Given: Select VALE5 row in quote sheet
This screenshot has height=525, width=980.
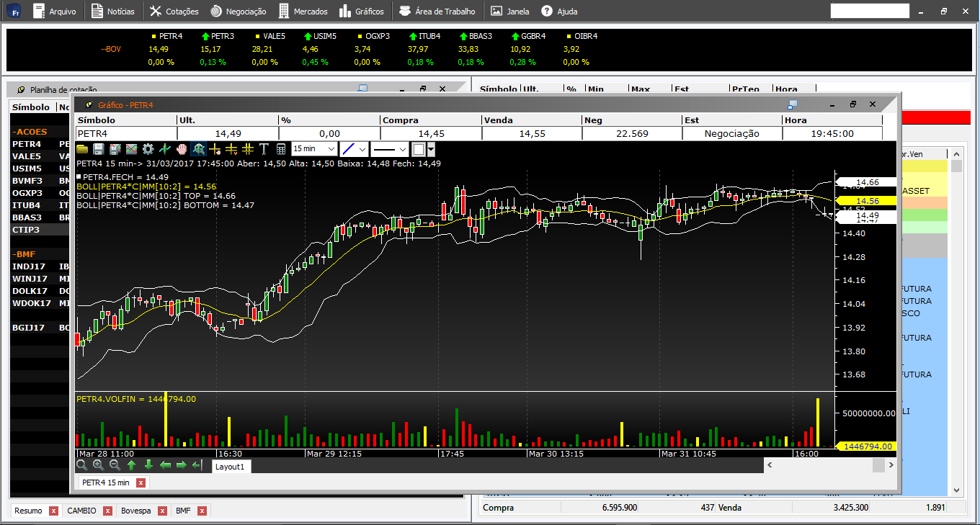Looking at the screenshot, I should tap(40, 156).
